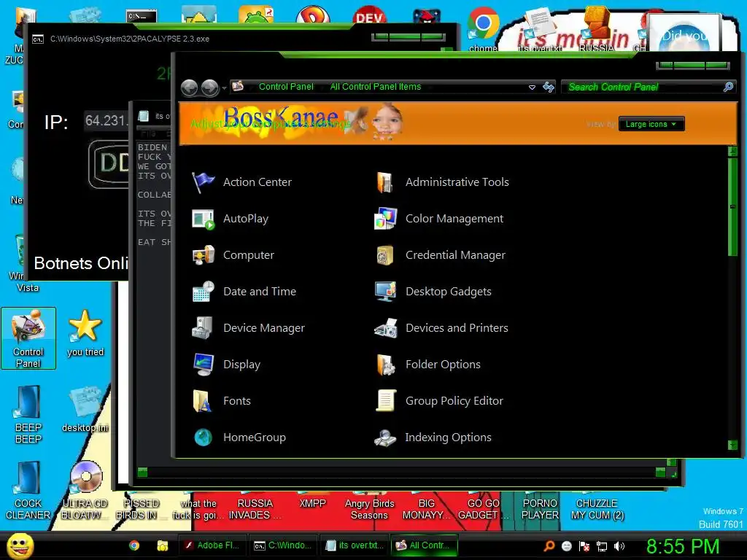Click the scroll-up arrow in Control Panel
This screenshot has height=560, width=747.
click(x=732, y=152)
